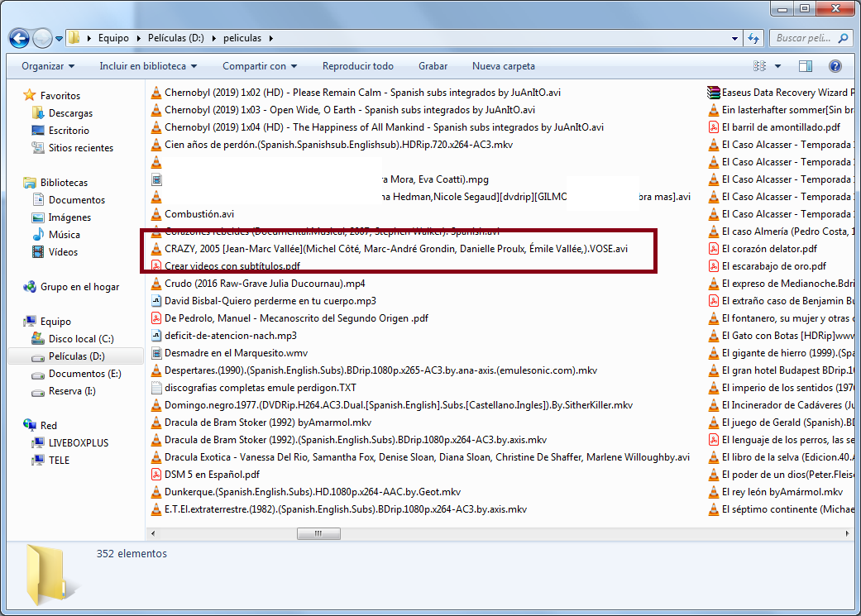
Task: Click the scrollbar right arrow
Action: (847, 533)
